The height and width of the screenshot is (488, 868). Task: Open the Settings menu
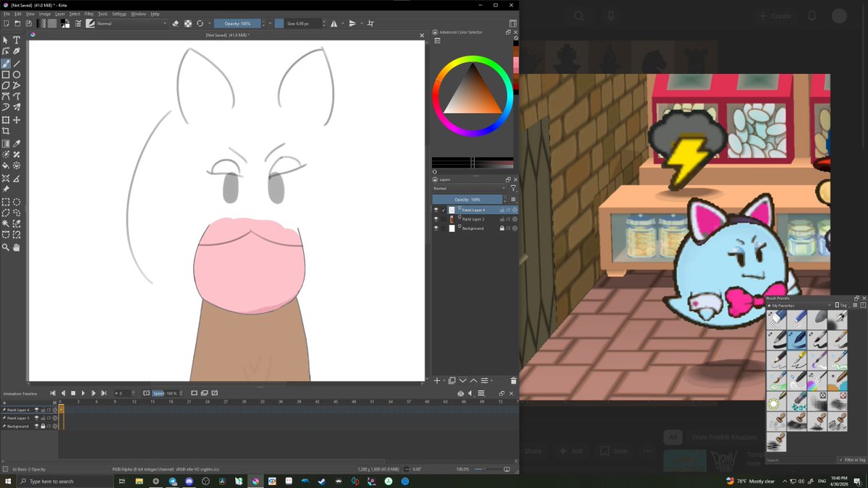coord(119,14)
